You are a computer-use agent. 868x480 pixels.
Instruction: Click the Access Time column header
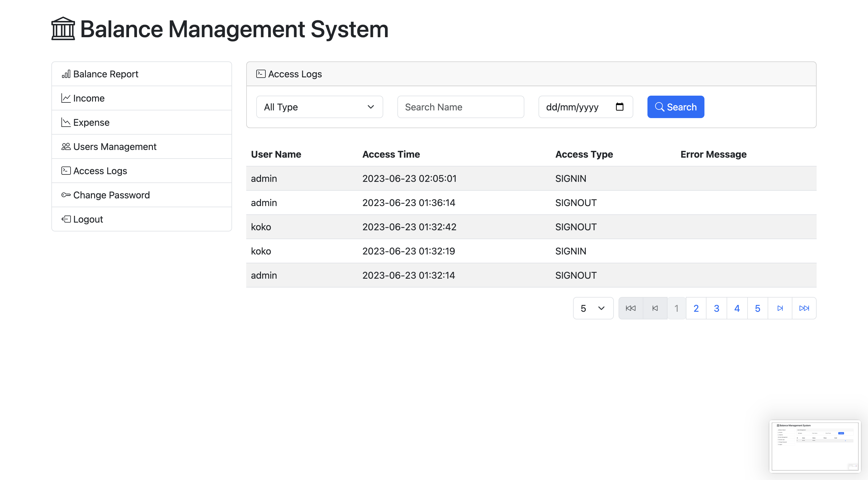(391, 154)
